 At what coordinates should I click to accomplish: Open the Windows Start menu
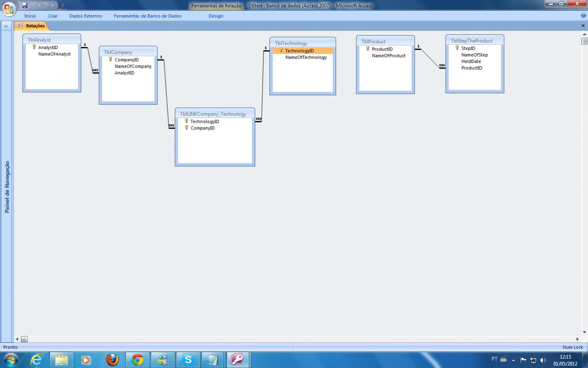(x=10, y=360)
